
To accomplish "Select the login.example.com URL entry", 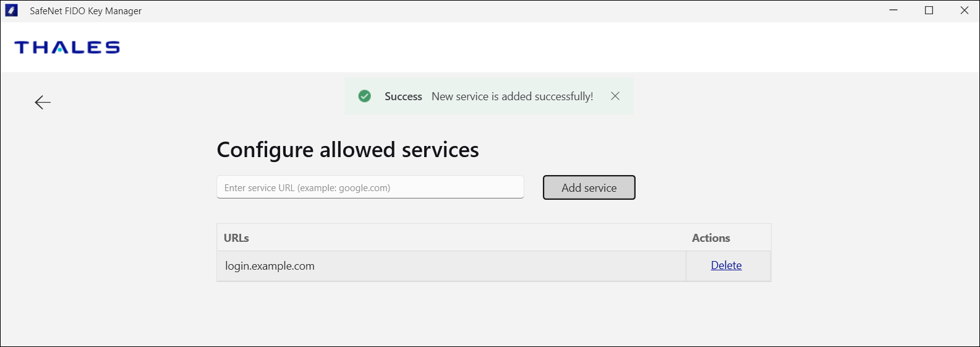I will pyautogui.click(x=270, y=266).
